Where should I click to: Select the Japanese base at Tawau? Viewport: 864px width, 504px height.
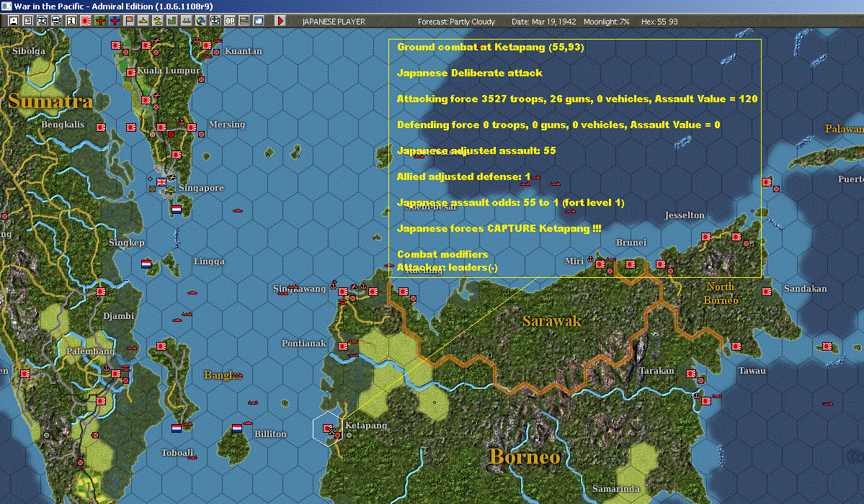tap(736, 346)
